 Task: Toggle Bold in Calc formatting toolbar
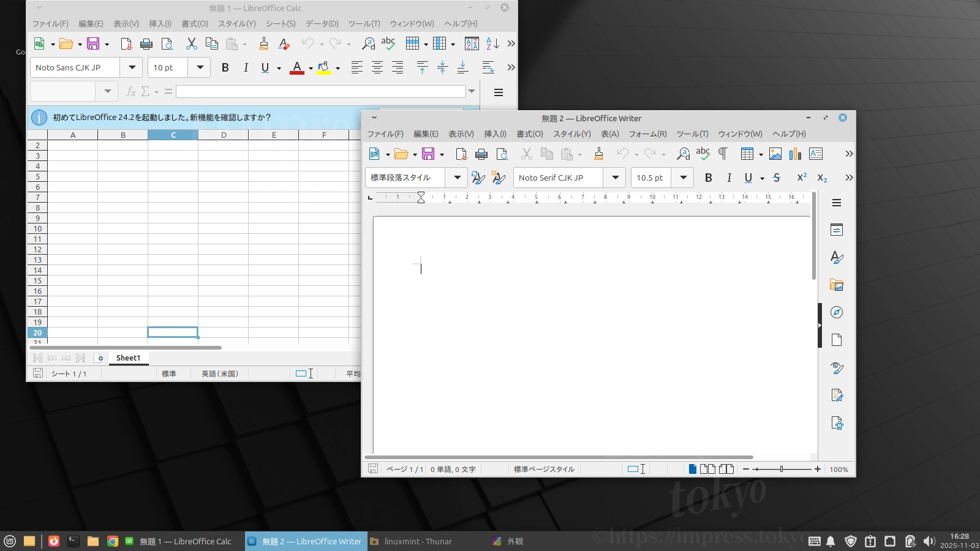[x=225, y=67]
